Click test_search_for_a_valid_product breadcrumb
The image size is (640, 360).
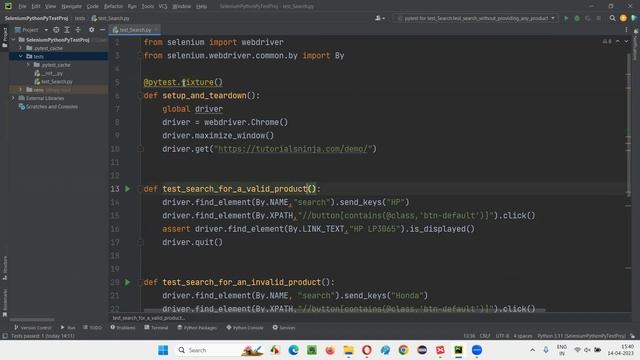[x=149, y=318]
